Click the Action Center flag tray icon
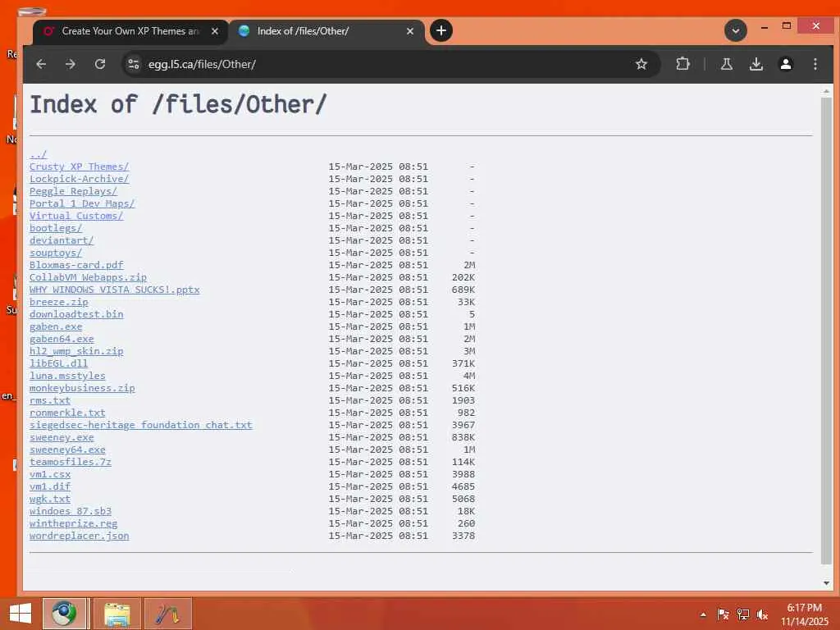Screen dimensions: 840x630 (x=723, y=614)
